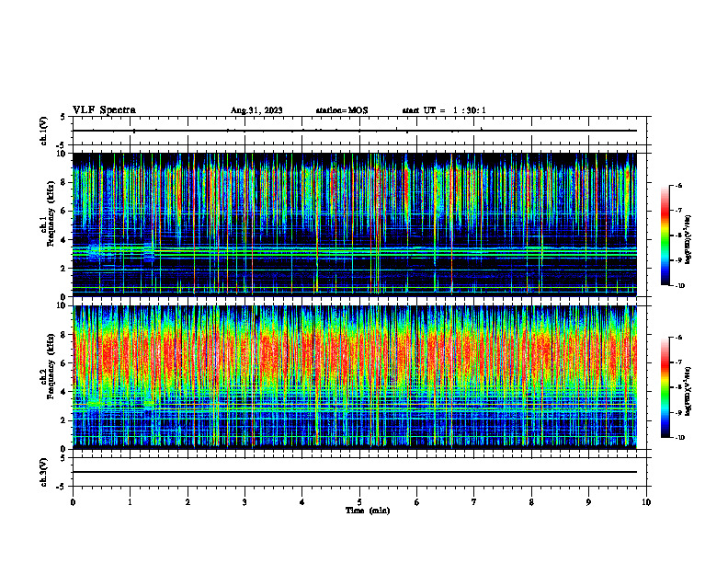Click time axis tick label "4"

(302, 502)
